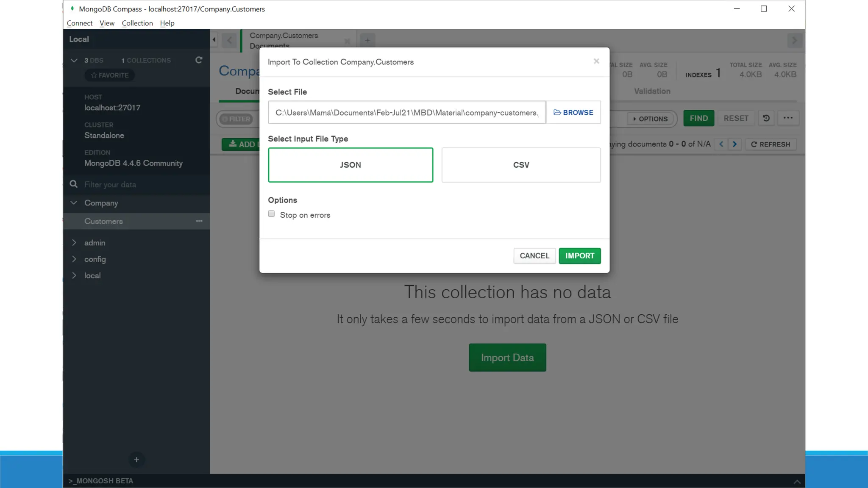This screenshot has width=868, height=488.
Task: Collapse the Company database
Action: coord(74,203)
